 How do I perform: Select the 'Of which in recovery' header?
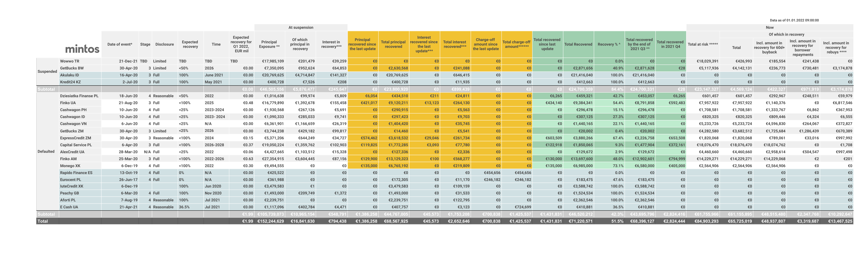click(786, 34)
